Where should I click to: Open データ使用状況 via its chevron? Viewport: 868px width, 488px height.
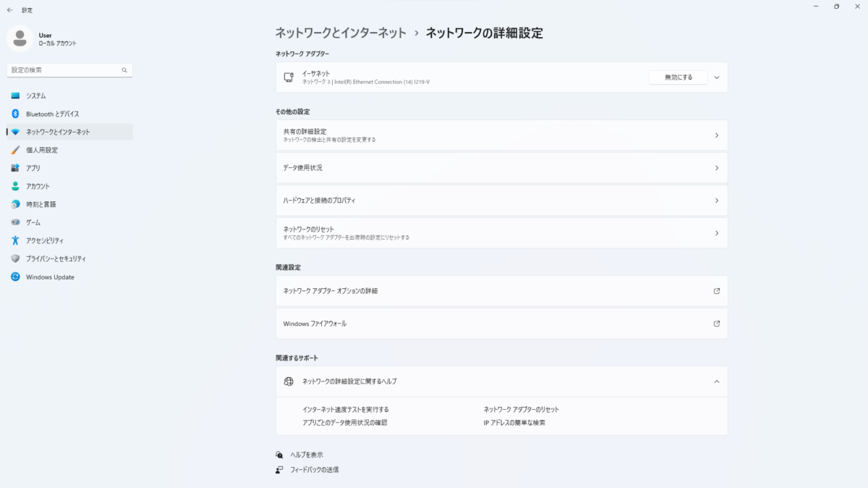717,168
